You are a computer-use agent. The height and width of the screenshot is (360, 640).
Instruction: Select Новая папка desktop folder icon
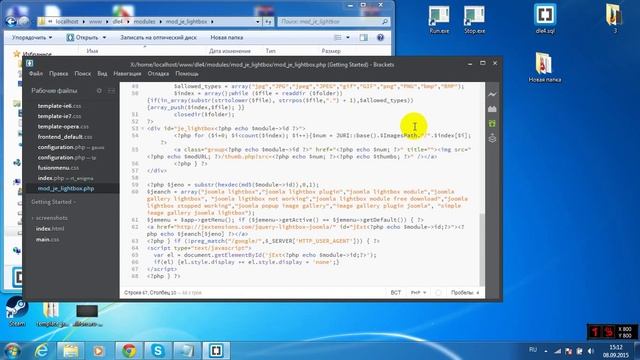(544, 68)
